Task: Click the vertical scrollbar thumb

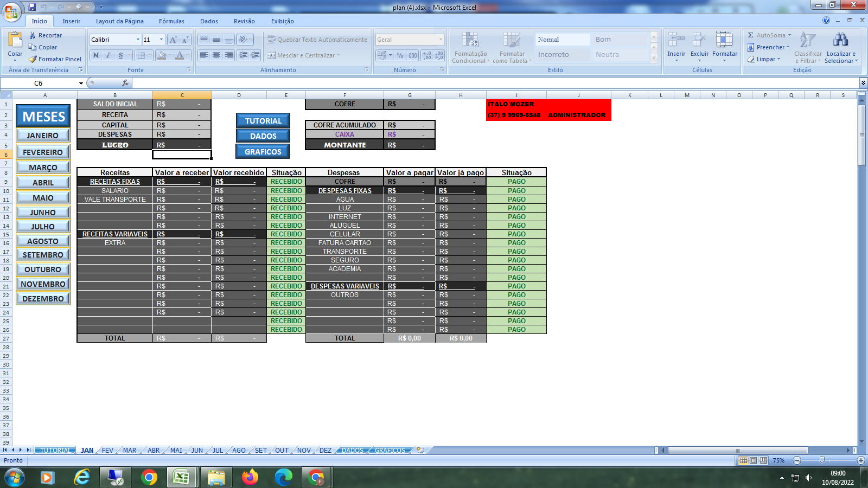Action: click(x=861, y=135)
